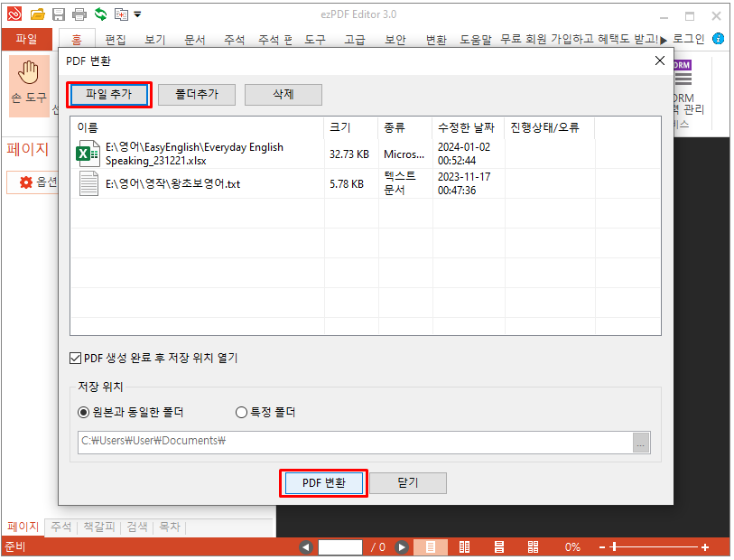The width and height of the screenshot is (734, 560).
Task: Switch to bottom 주석 panel tab
Action: click(61, 527)
